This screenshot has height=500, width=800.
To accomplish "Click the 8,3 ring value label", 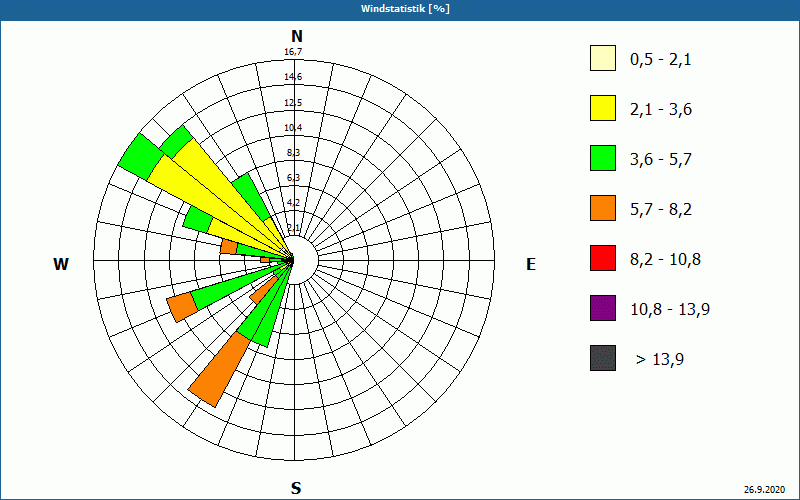I will (293, 153).
